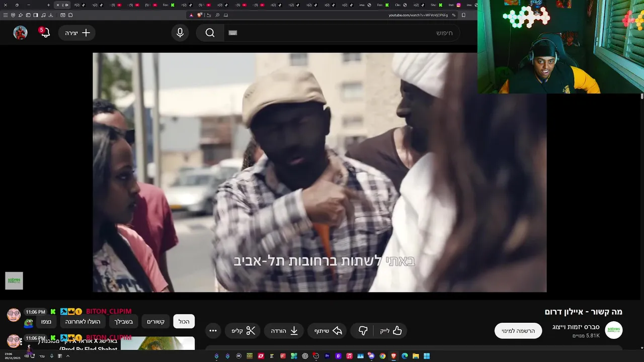Click the video player to pause playback
Screen dimensions: 644x362
pos(319,172)
